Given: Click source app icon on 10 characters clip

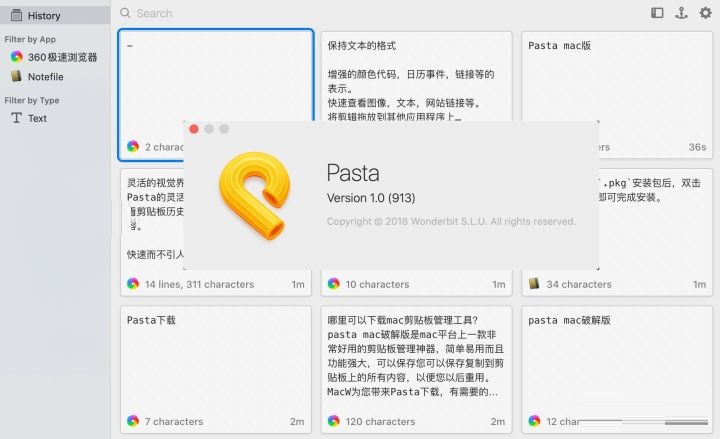Looking at the screenshot, I should [333, 284].
